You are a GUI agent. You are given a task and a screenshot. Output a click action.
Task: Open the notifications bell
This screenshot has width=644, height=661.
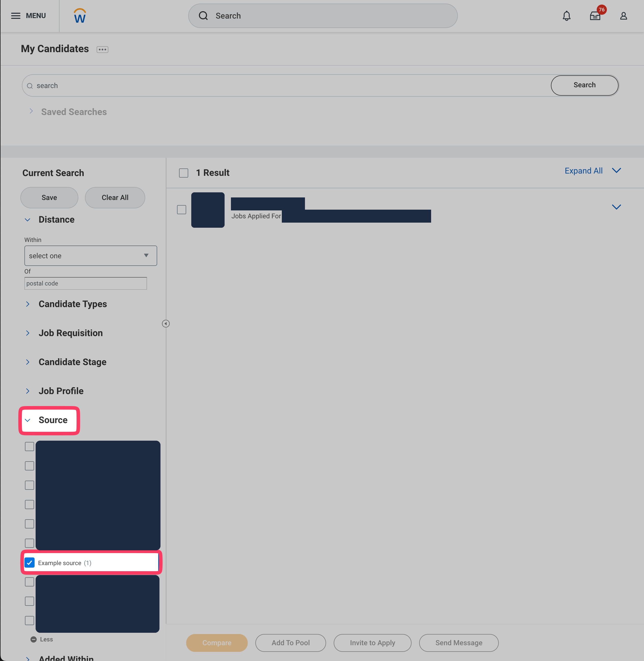tap(566, 16)
